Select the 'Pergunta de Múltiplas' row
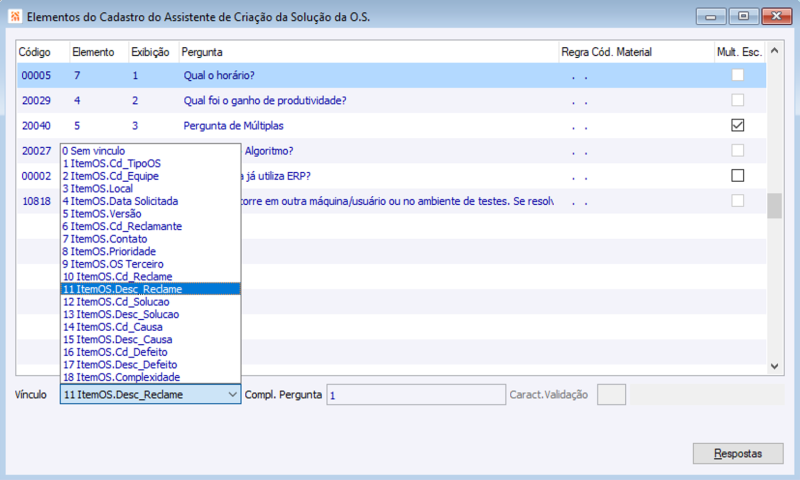The width and height of the screenshot is (800, 480). 391,125
